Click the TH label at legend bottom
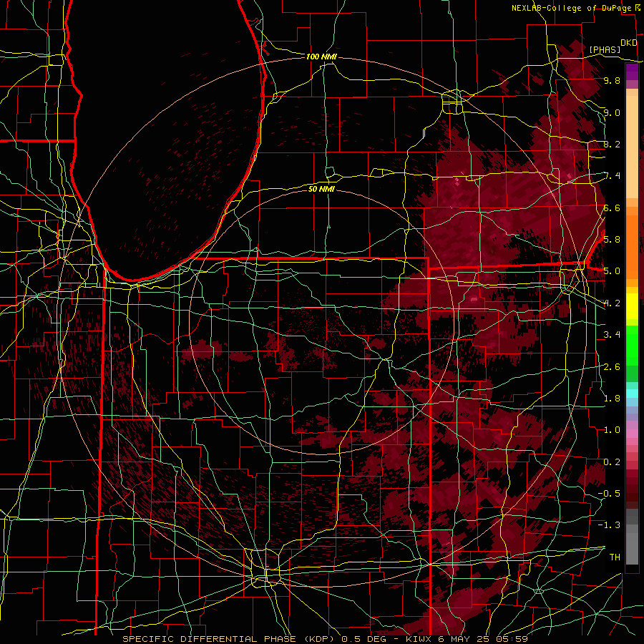 pyautogui.click(x=615, y=557)
